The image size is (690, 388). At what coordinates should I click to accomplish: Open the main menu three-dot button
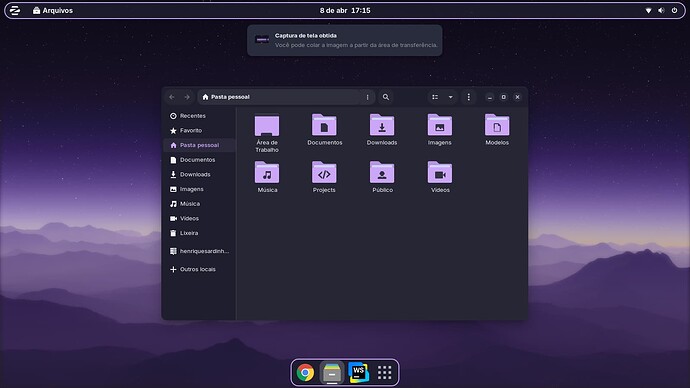tap(468, 97)
